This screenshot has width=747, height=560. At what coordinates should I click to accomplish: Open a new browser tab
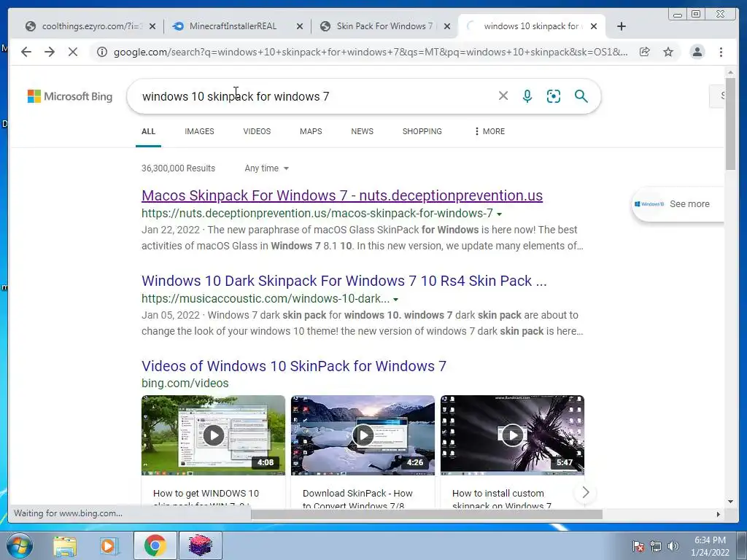click(622, 26)
